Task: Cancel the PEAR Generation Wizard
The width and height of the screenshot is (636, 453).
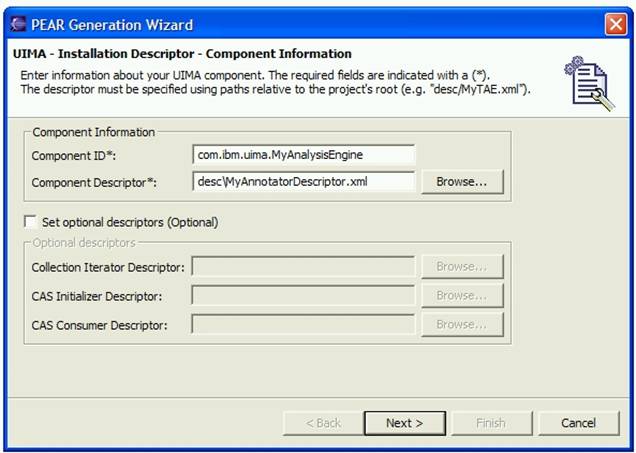Action: click(x=578, y=423)
